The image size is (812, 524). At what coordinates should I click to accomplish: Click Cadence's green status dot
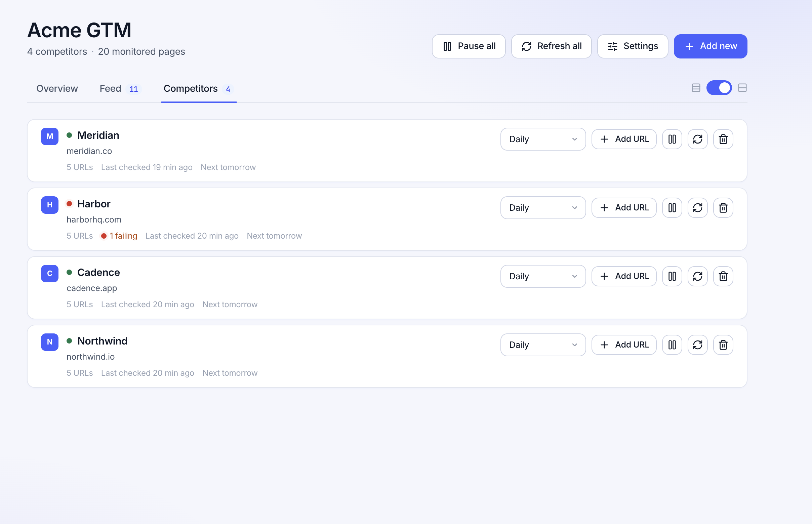pyautogui.click(x=69, y=272)
